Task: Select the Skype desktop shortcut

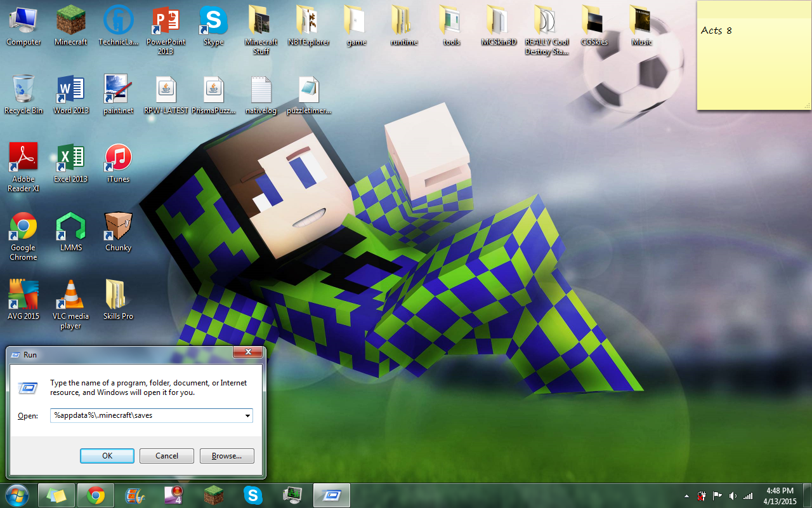Action: tap(213, 25)
